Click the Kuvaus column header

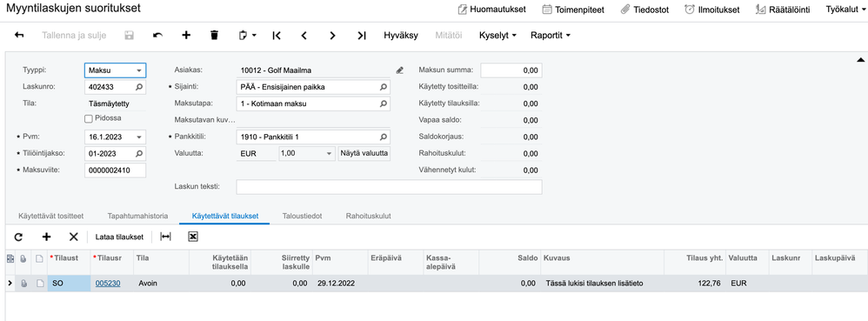(x=602, y=263)
